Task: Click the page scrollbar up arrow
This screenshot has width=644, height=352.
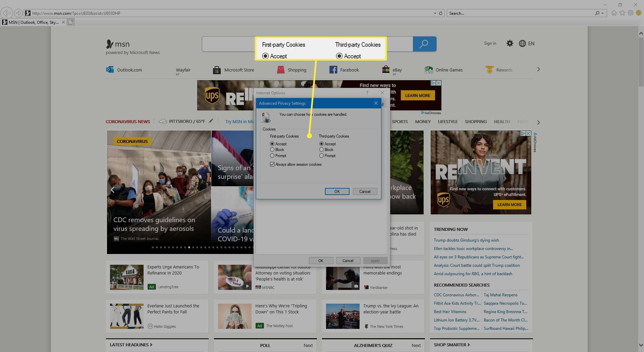Action: pyautogui.click(x=641, y=33)
